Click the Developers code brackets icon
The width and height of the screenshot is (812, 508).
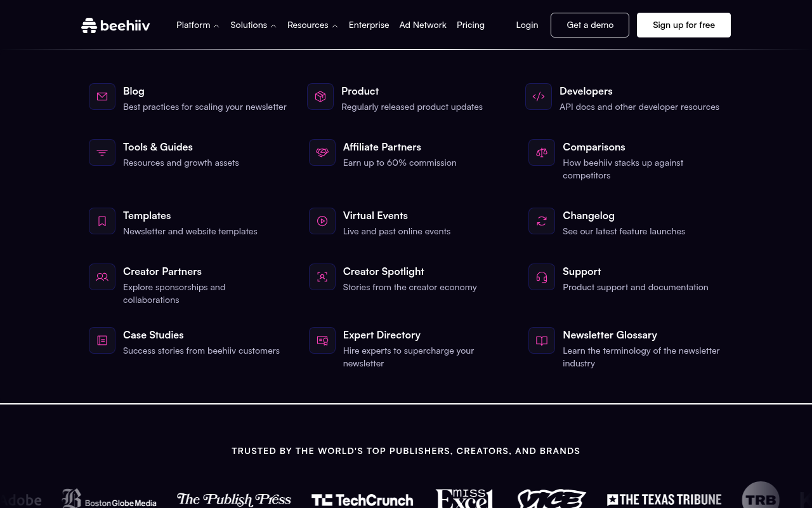pos(539,97)
